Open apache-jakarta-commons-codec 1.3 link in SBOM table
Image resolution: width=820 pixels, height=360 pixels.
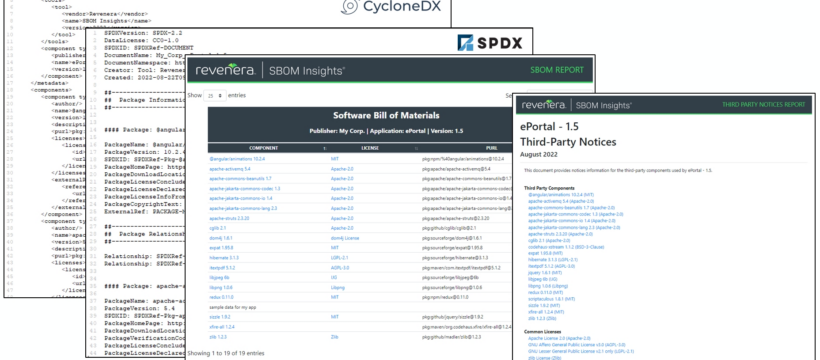[245, 188]
